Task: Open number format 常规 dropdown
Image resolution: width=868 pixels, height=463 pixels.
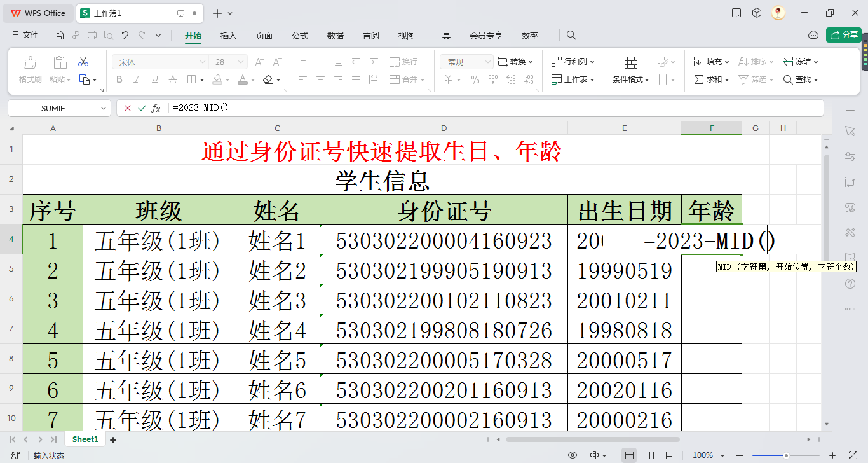Action: point(487,62)
